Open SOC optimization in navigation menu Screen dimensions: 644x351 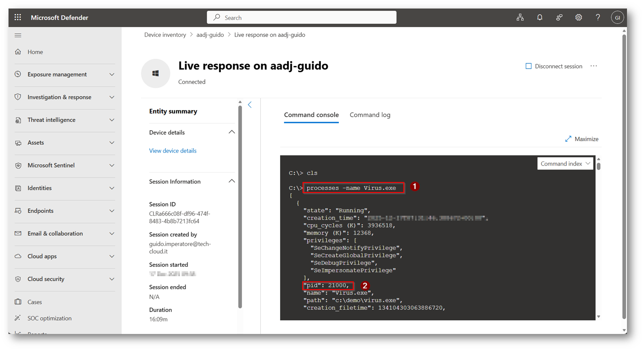tap(49, 318)
